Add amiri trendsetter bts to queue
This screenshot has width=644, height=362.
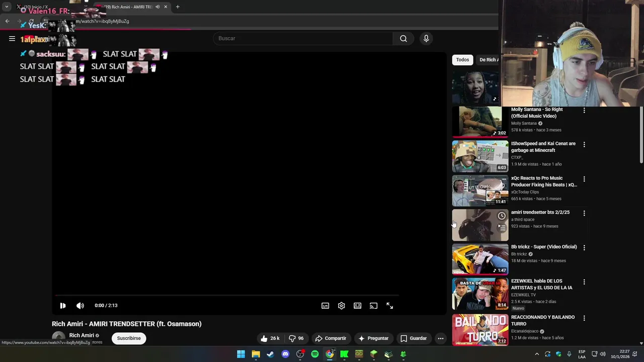[502, 228]
